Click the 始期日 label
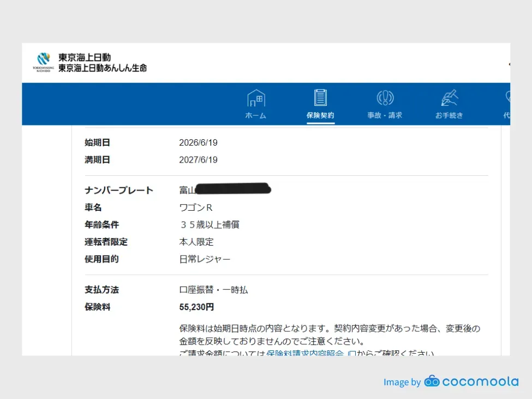Viewport: 532px width, 399px height. [97, 142]
